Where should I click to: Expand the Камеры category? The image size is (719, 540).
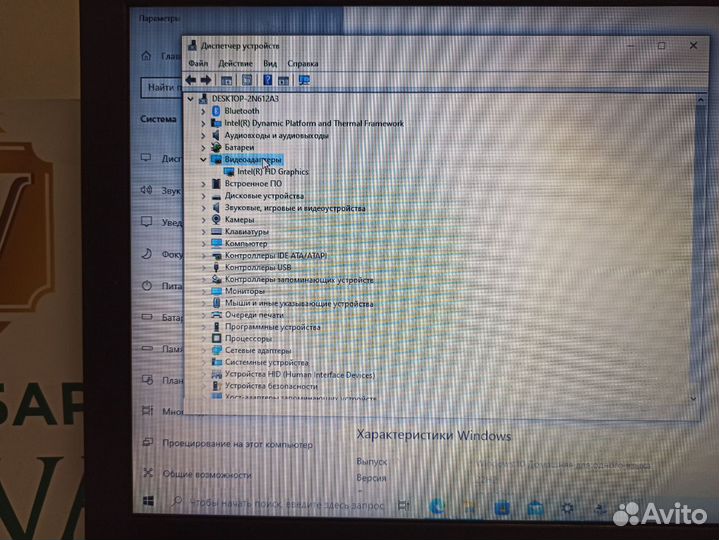(x=204, y=220)
